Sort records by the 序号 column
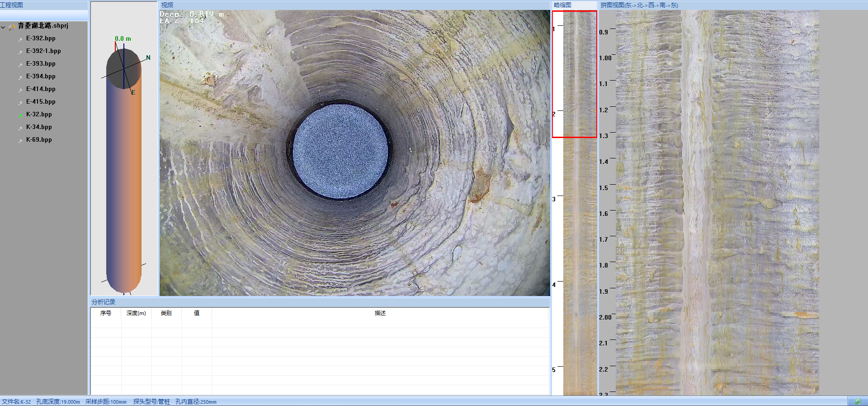Viewport: 868px width, 406px height. coord(106,313)
